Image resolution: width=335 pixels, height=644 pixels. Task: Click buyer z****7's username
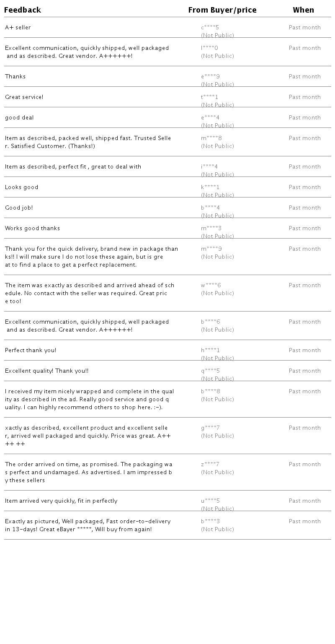click(210, 465)
